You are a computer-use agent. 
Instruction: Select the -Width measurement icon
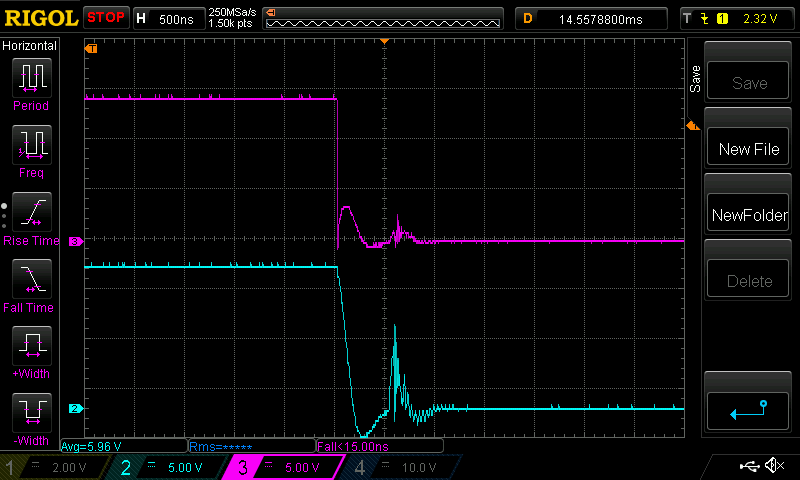tap(31, 414)
